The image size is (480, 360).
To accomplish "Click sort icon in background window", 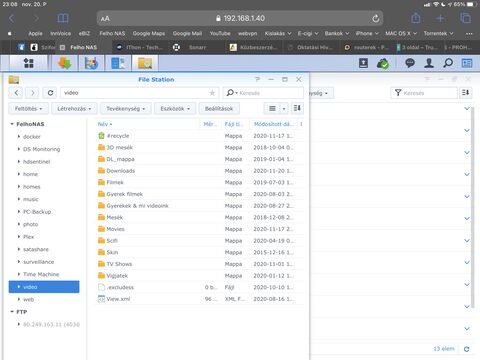I will (x=466, y=93).
